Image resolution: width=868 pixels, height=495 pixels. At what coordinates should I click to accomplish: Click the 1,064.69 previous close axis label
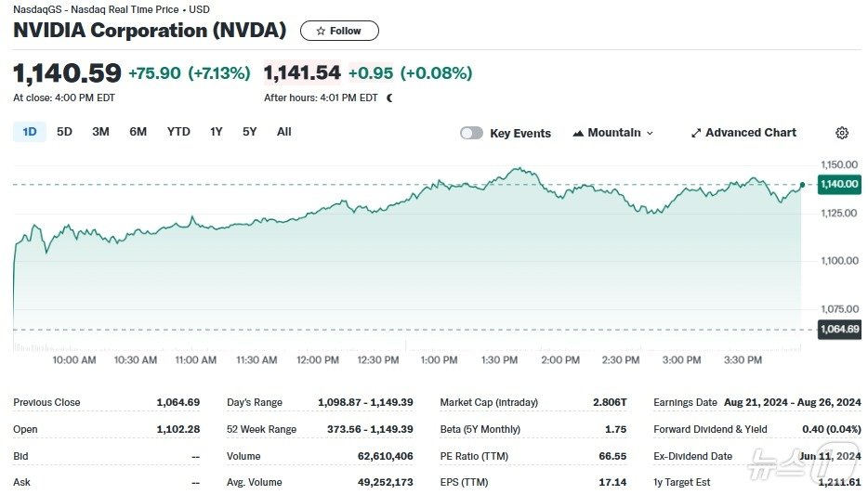click(x=839, y=329)
